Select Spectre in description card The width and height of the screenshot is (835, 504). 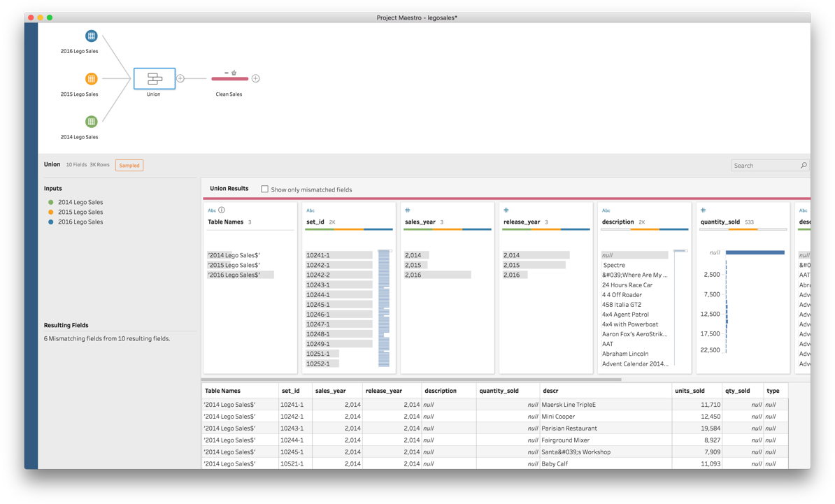[x=613, y=265]
